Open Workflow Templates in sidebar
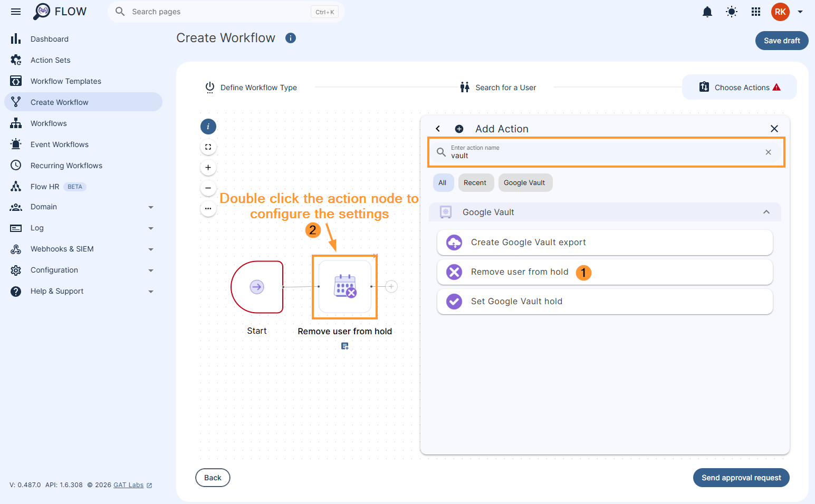 [83, 81]
